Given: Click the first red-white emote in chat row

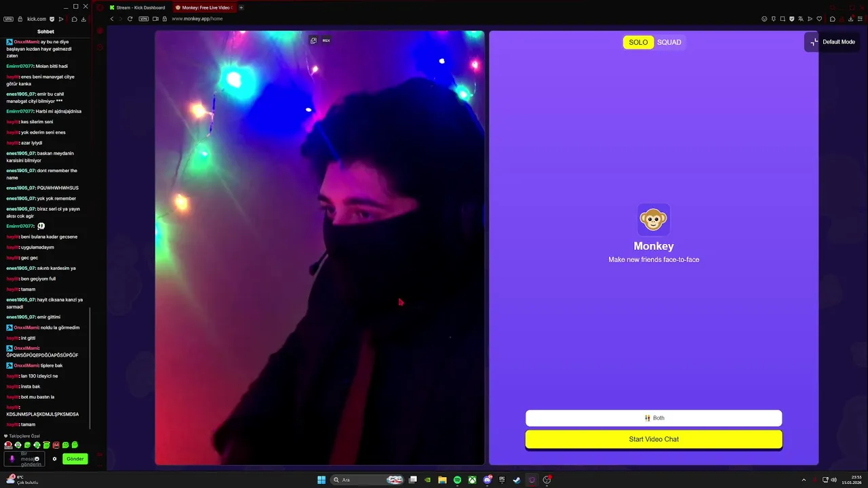Looking at the screenshot, I should click(x=8, y=445).
